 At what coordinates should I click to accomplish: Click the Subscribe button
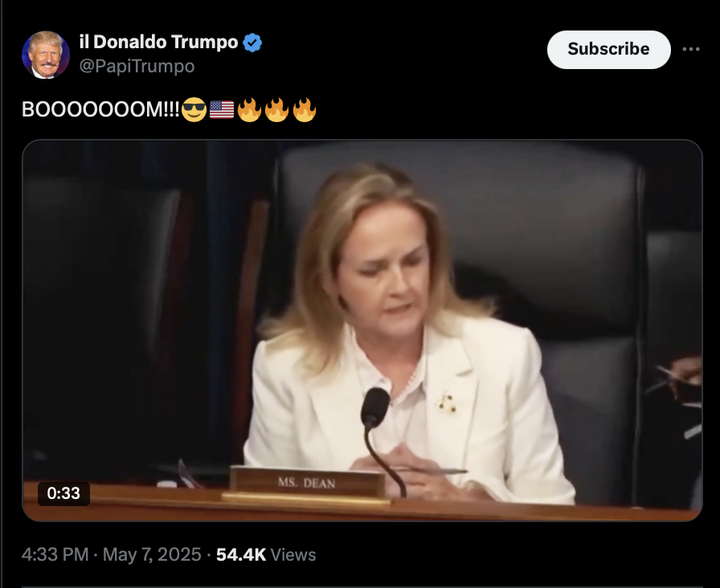pos(608,50)
